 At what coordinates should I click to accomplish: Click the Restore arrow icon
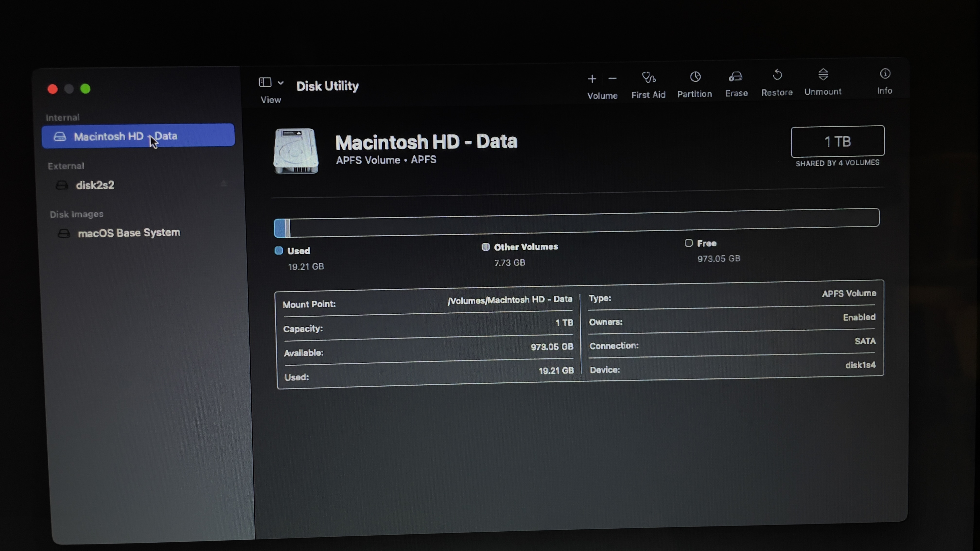coord(777,75)
